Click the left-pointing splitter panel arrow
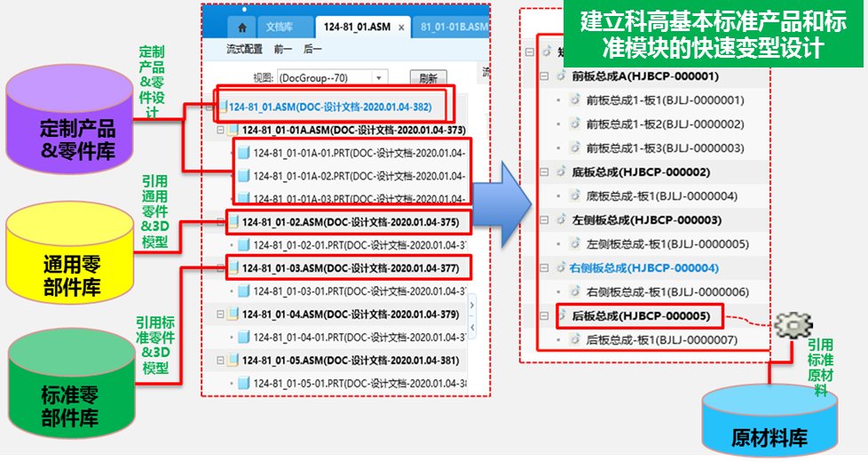Viewport: 868px width, 461px height. (472, 328)
